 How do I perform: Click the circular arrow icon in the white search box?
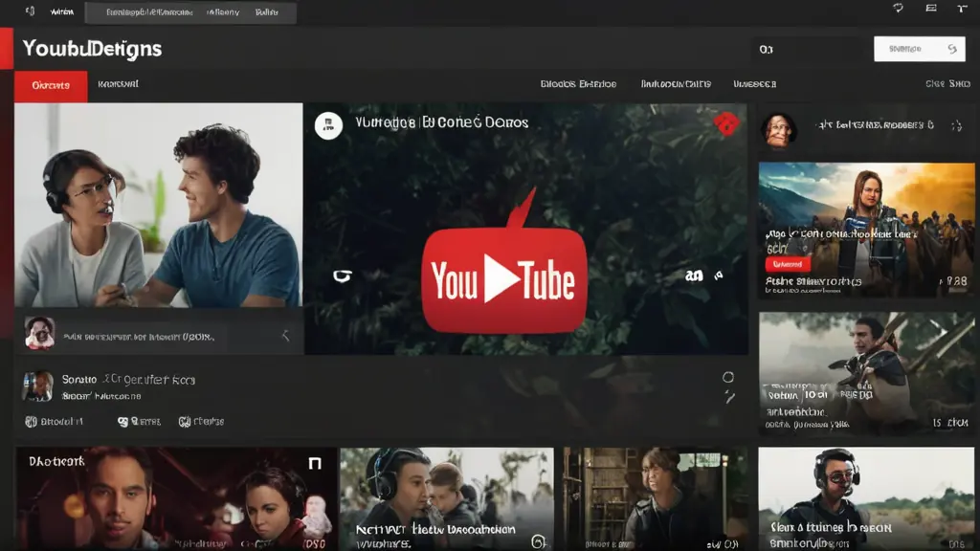pyautogui.click(x=951, y=49)
